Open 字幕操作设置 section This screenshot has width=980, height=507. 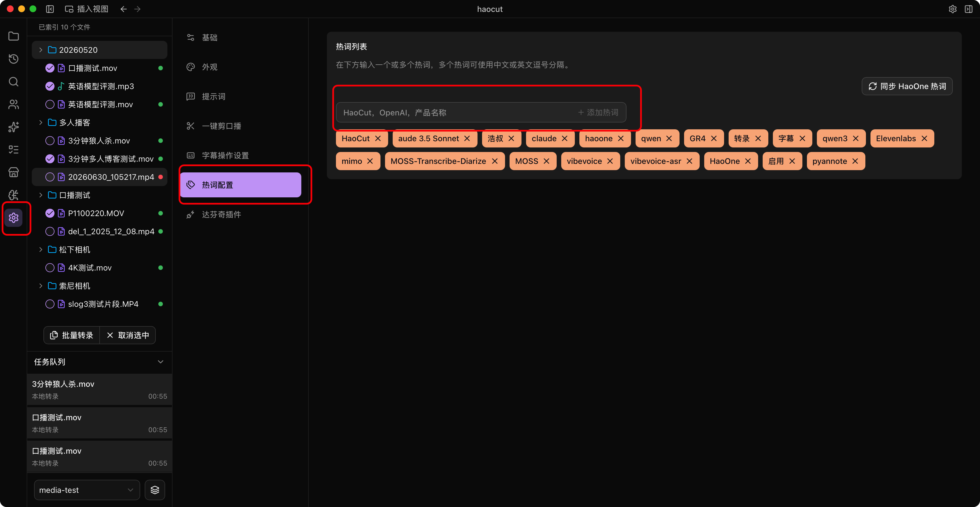[x=240, y=156]
